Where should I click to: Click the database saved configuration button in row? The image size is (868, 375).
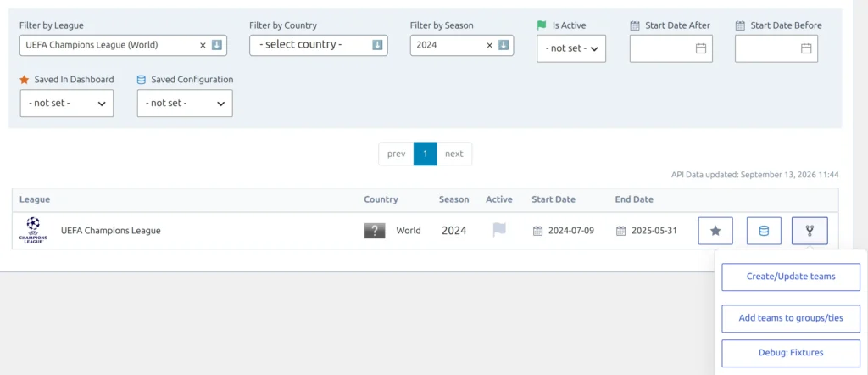point(764,231)
